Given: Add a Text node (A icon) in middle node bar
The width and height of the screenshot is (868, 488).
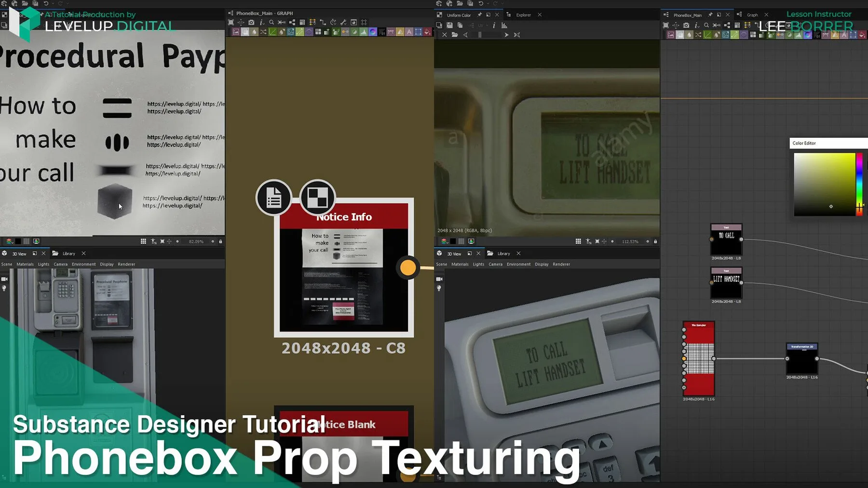Looking at the screenshot, I should [x=409, y=32].
